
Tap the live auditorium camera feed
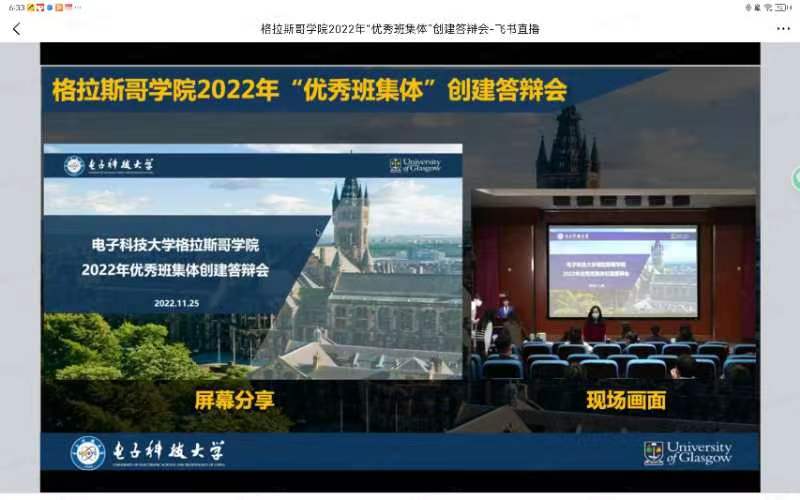613,284
